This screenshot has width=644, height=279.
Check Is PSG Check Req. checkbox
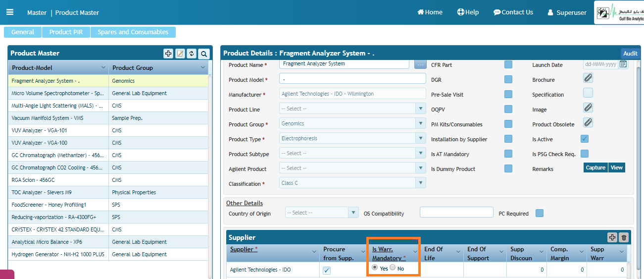(585, 154)
